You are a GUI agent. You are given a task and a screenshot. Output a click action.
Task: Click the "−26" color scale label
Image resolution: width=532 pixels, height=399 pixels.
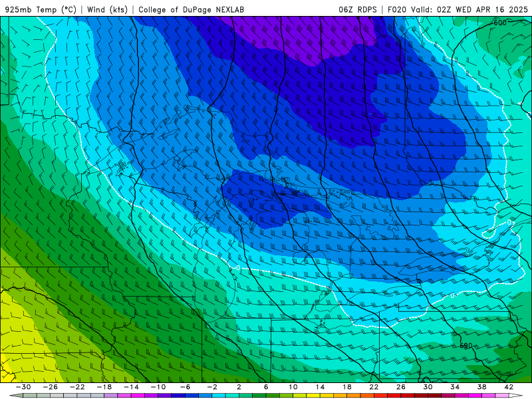point(51,387)
